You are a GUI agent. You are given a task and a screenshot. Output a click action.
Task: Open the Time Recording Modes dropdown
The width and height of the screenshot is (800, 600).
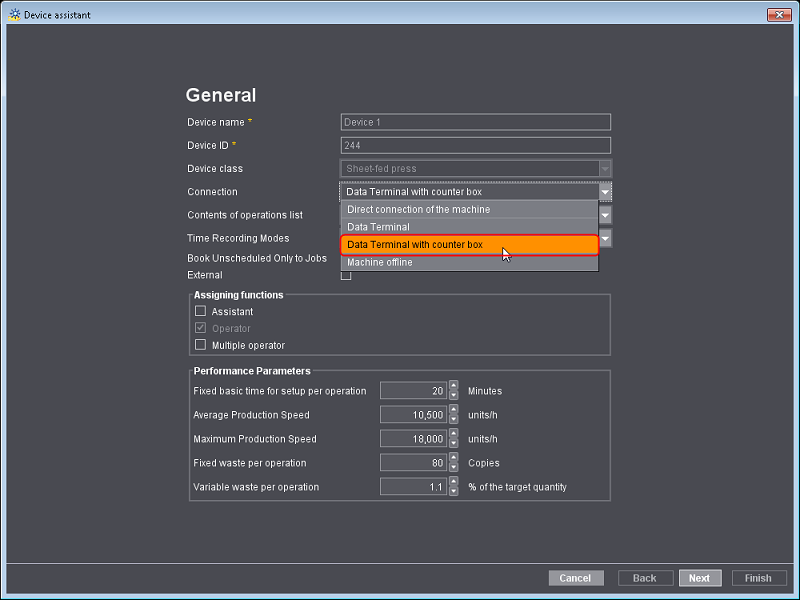604,238
